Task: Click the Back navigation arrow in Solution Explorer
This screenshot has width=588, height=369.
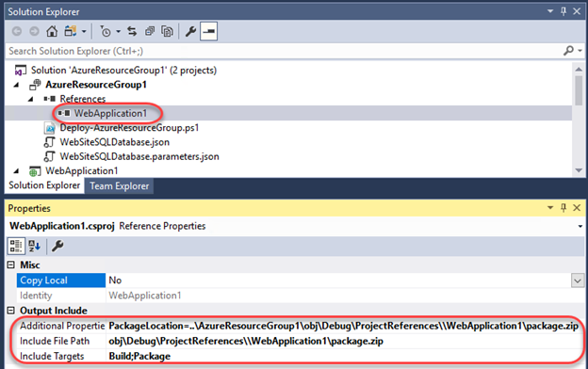Action: coord(17,31)
